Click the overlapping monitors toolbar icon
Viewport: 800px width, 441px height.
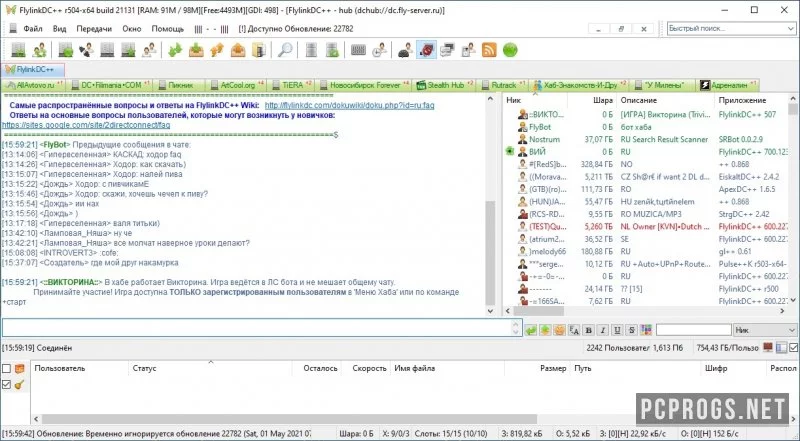tap(447, 50)
